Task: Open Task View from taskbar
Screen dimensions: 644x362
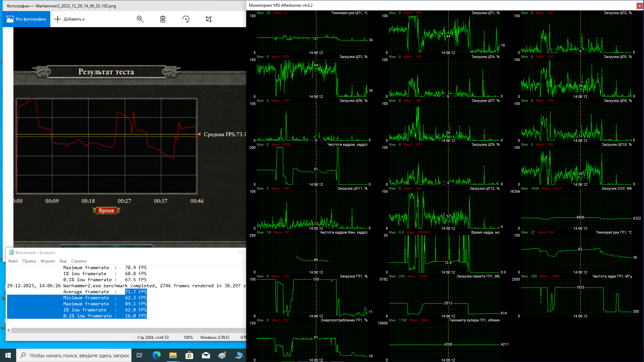Action: pyautogui.click(x=140, y=355)
